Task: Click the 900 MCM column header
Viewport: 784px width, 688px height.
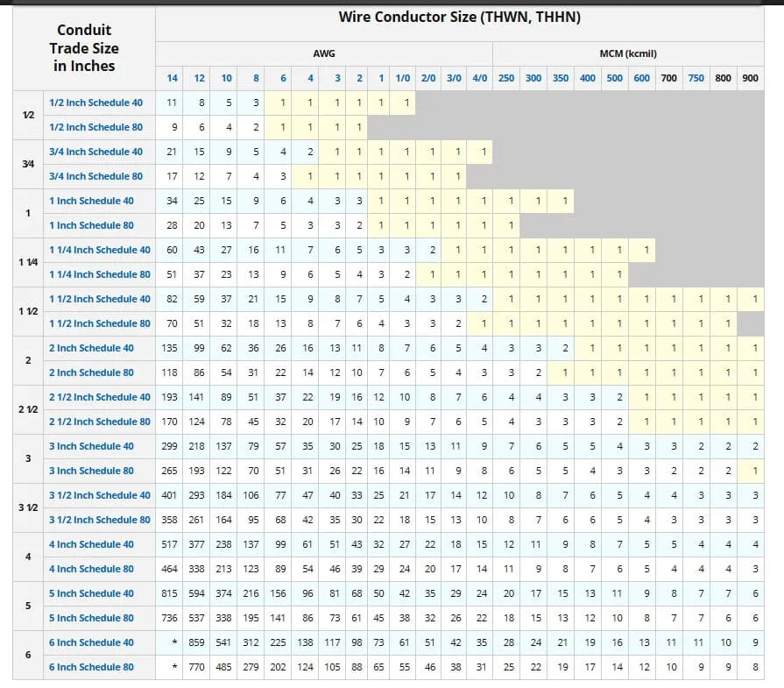Action: 750,78
